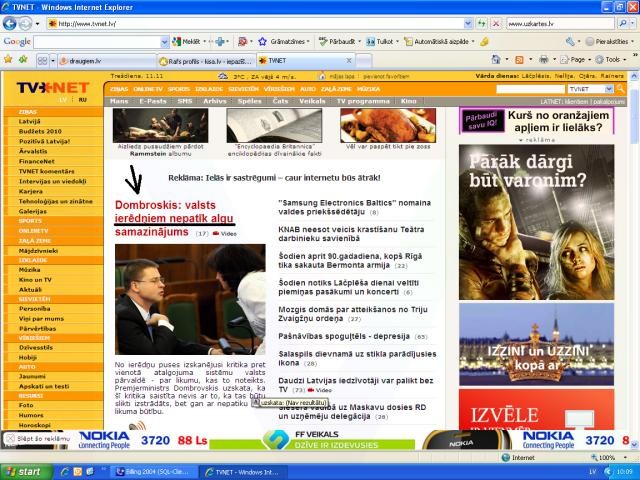Click the Tulkot translate toolbar icon

(379, 41)
